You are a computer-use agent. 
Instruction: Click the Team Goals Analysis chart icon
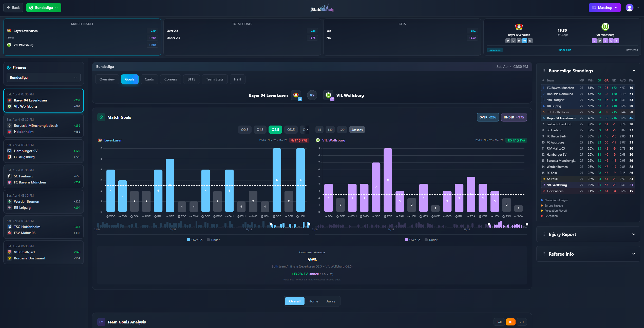(x=101, y=322)
